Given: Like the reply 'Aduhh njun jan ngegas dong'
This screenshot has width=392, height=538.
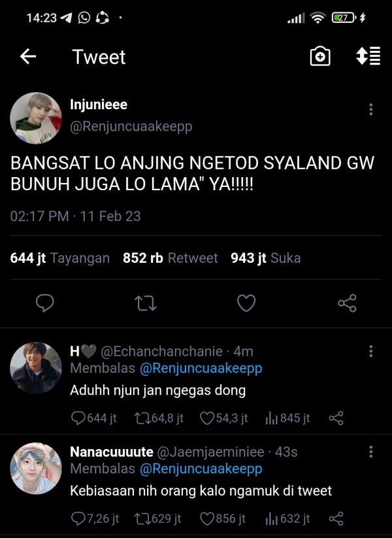Looking at the screenshot, I should (x=208, y=418).
